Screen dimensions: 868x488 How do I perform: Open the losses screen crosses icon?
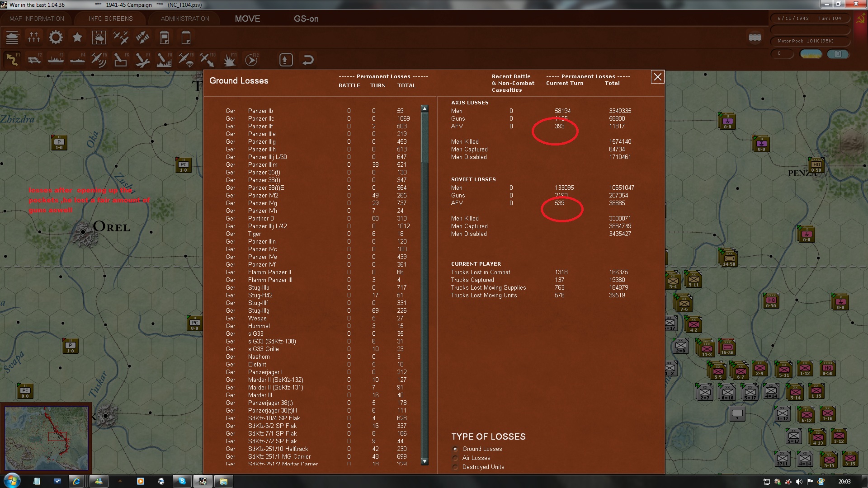34,38
